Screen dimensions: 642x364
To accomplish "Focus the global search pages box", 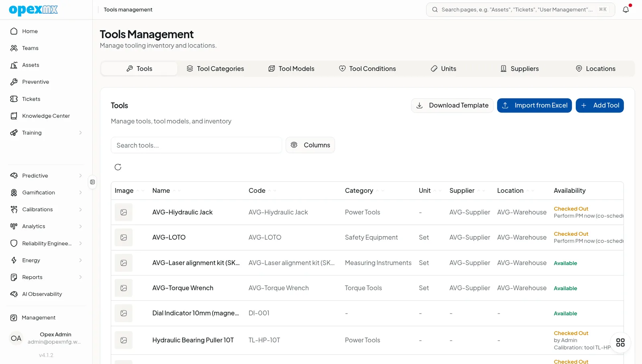I will [x=520, y=10].
